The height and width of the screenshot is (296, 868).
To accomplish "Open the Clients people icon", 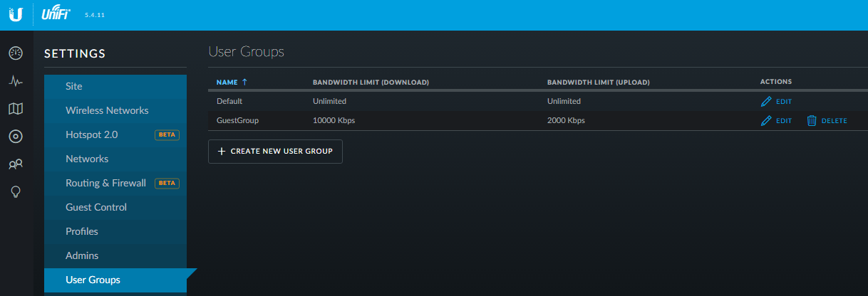I will coord(16,164).
